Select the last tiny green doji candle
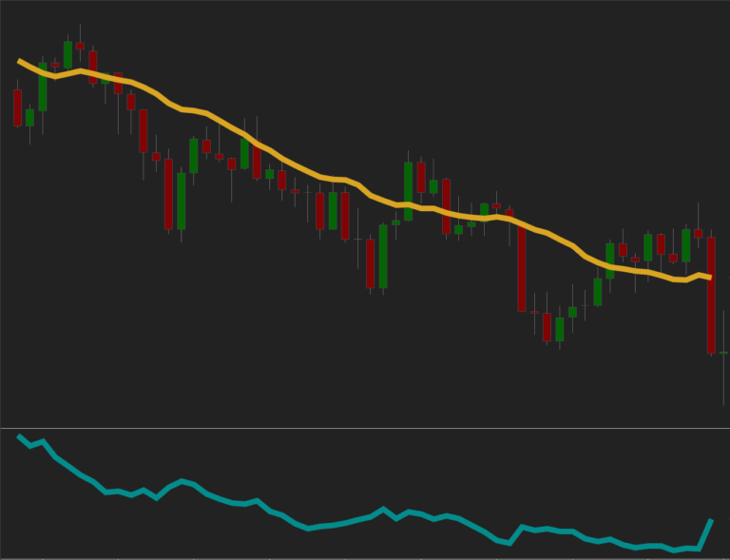The image size is (730, 560). pos(723,353)
